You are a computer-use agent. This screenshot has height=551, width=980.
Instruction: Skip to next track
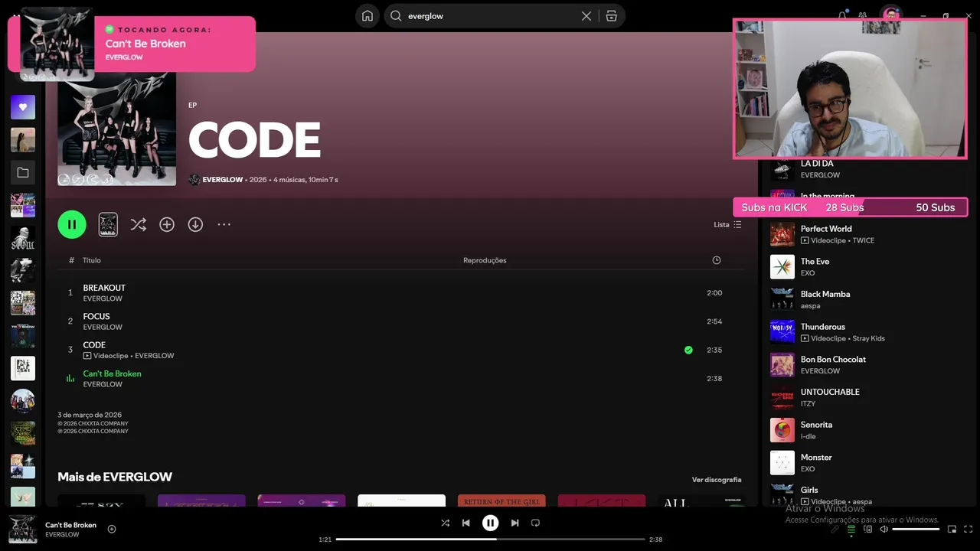click(514, 523)
